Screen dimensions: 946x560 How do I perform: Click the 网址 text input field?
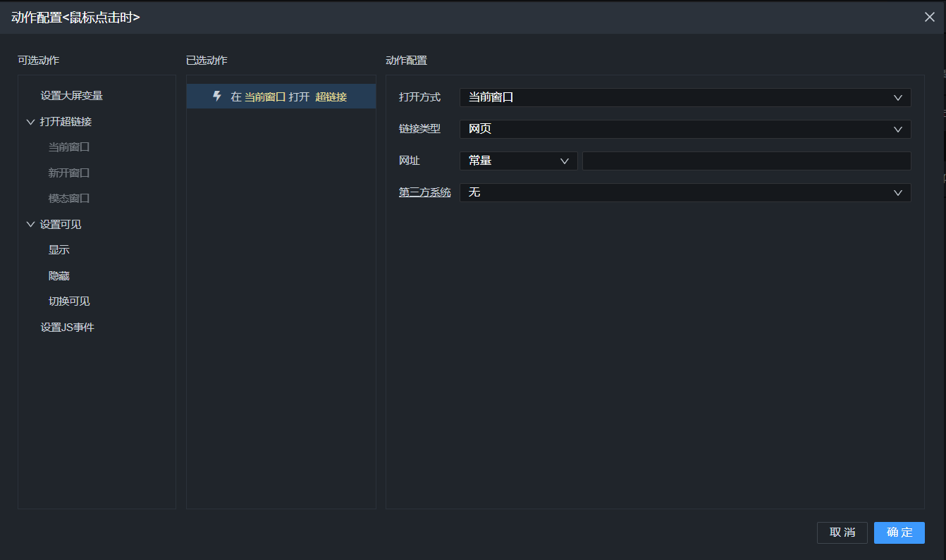pos(746,161)
